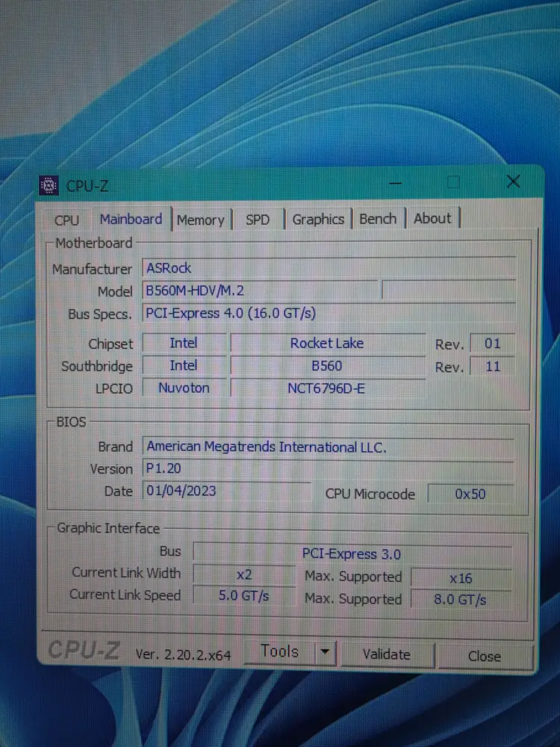This screenshot has height=747, width=560.
Task: Click the Tools button
Action: point(279,651)
